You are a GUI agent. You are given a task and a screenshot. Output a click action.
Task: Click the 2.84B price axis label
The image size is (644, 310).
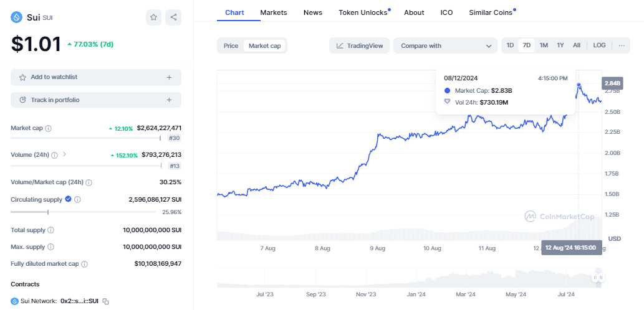[612, 83]
